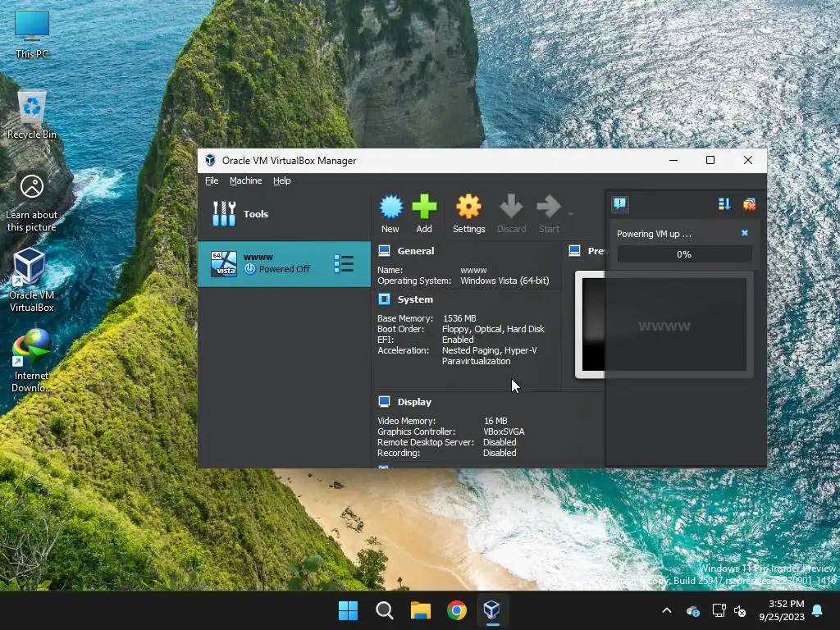Image resolution: width=840 pixels, height=630 pixels.
Task: Click VirtualBox taskbar icon
Action: coord(492,610)
